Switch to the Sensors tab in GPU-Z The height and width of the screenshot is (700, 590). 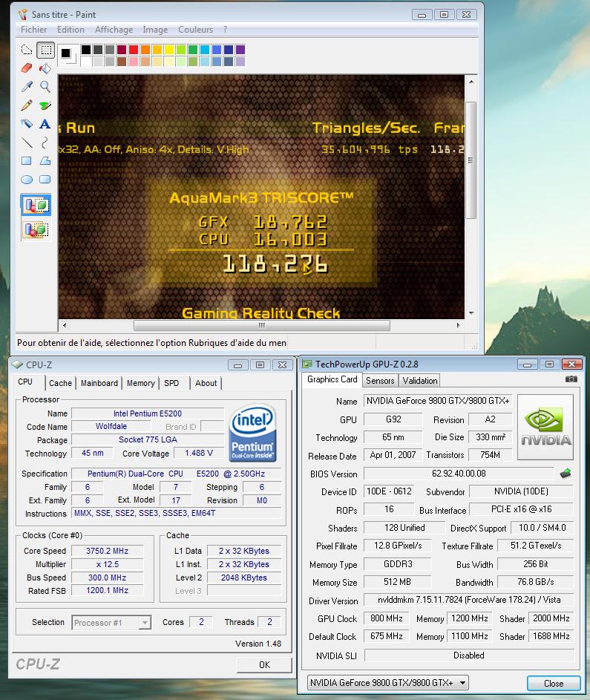[380, 380]
